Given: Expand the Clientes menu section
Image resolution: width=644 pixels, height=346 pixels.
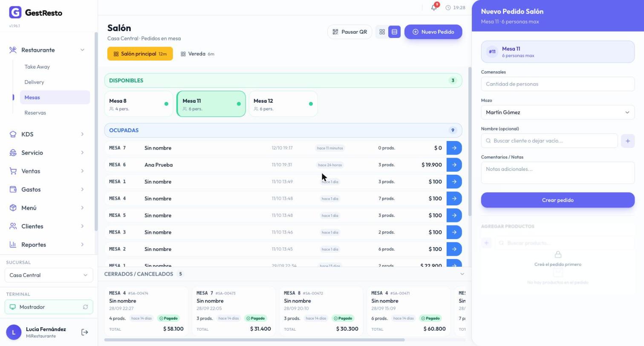Looking at the screenshot, I should [x=82, y=226].
